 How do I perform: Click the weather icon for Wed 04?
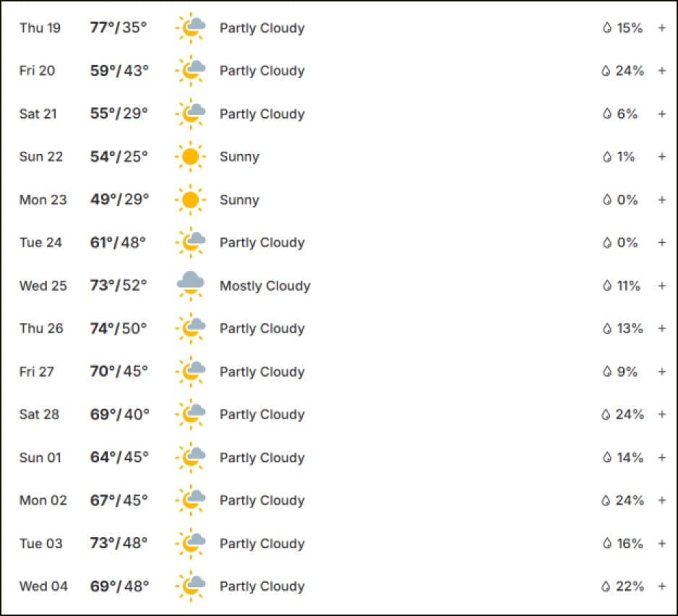[191, 586]
